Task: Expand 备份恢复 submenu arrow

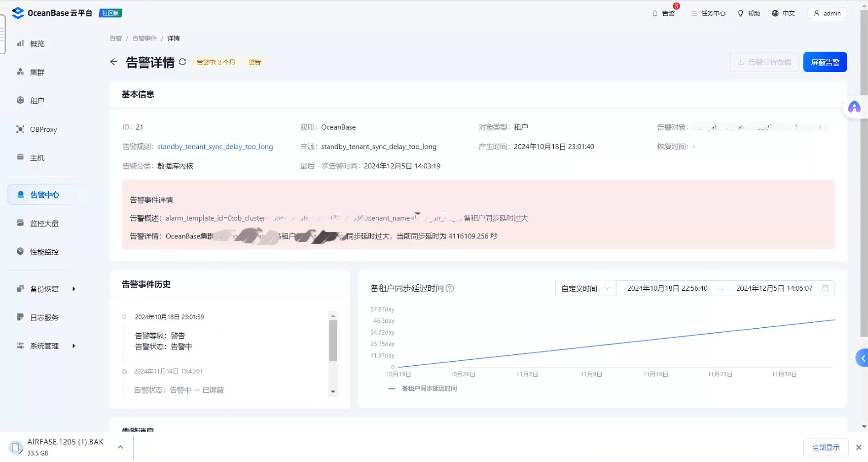Action: tap(74, 289)
